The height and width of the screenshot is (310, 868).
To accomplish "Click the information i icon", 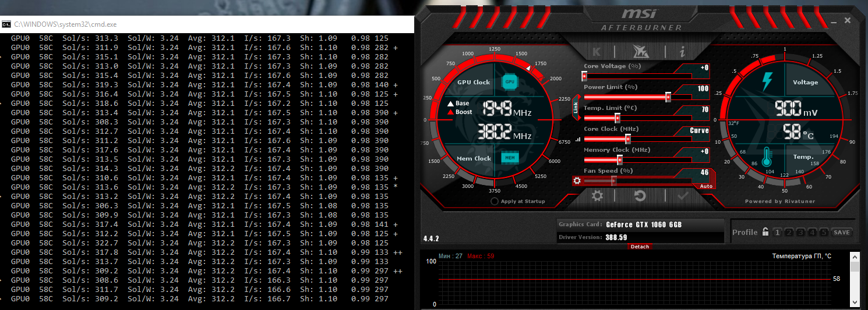I will [682, 51].
